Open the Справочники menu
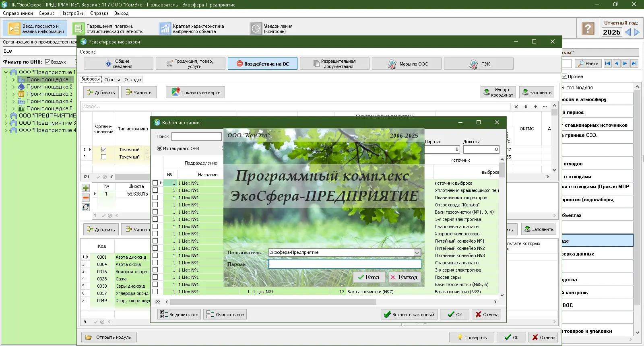Image resolution: width=644 pixels, height=346 pixels. coord(18,13)
